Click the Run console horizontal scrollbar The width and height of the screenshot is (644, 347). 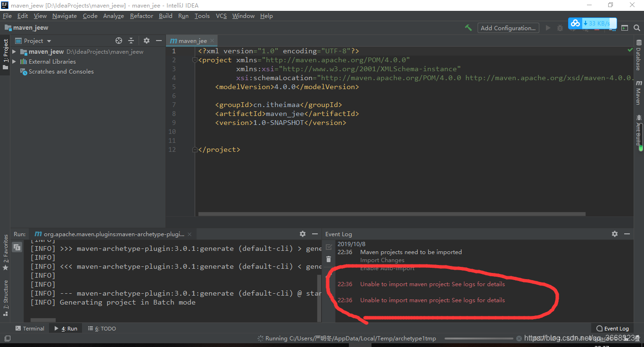(43, 320)
